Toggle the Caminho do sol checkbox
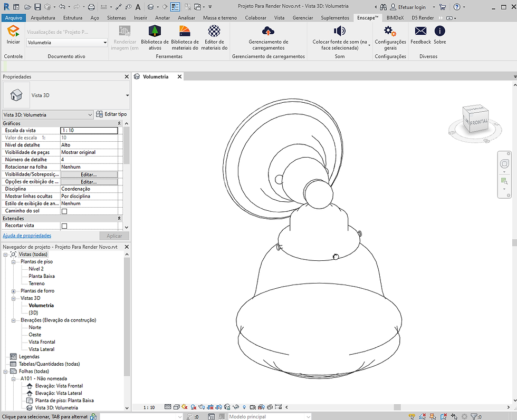 [x=64, y=211]
